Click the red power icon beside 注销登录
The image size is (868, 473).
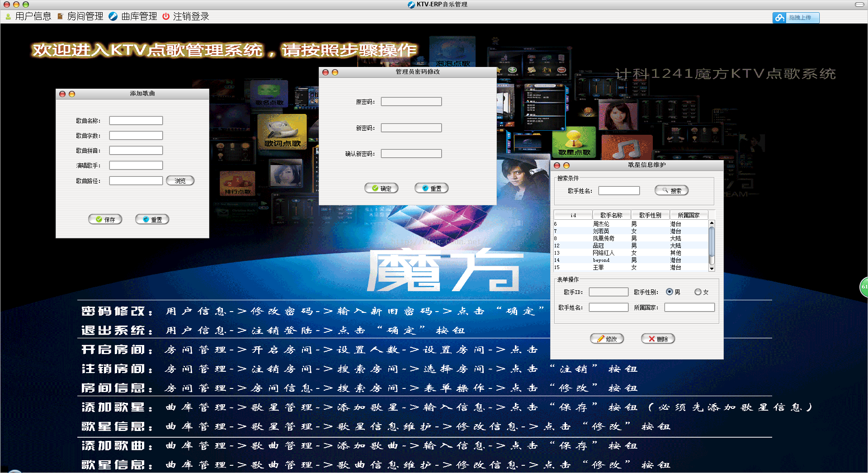pos(166,16)
